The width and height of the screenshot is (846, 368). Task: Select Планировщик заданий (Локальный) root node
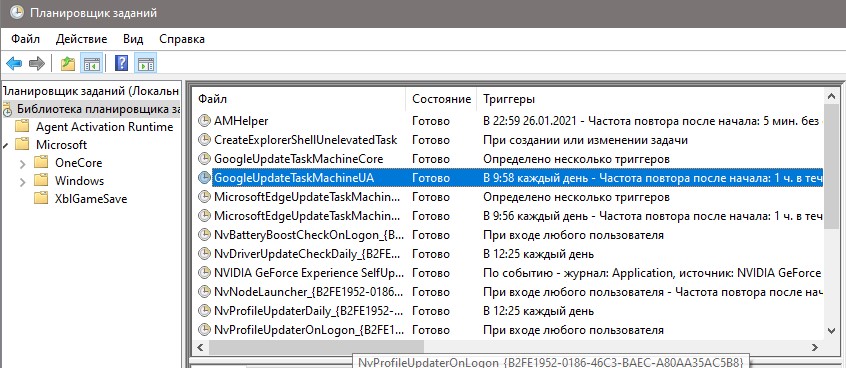(x=90, y=91)
